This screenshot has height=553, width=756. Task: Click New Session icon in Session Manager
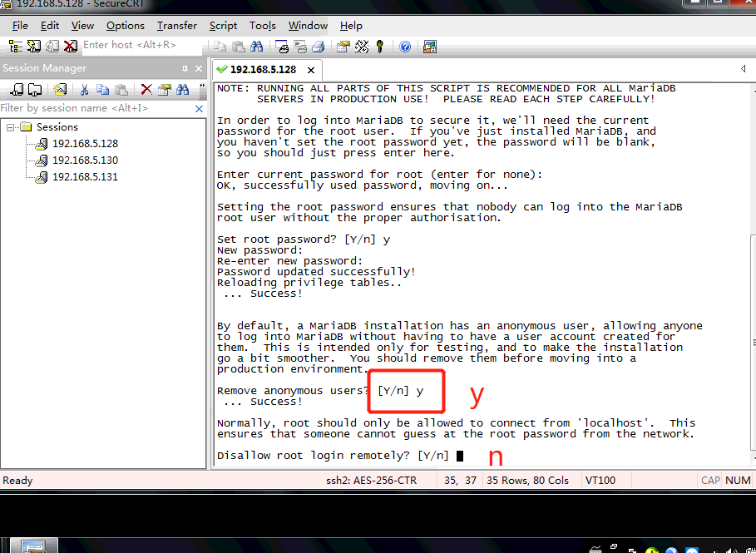tap(59, 89)
